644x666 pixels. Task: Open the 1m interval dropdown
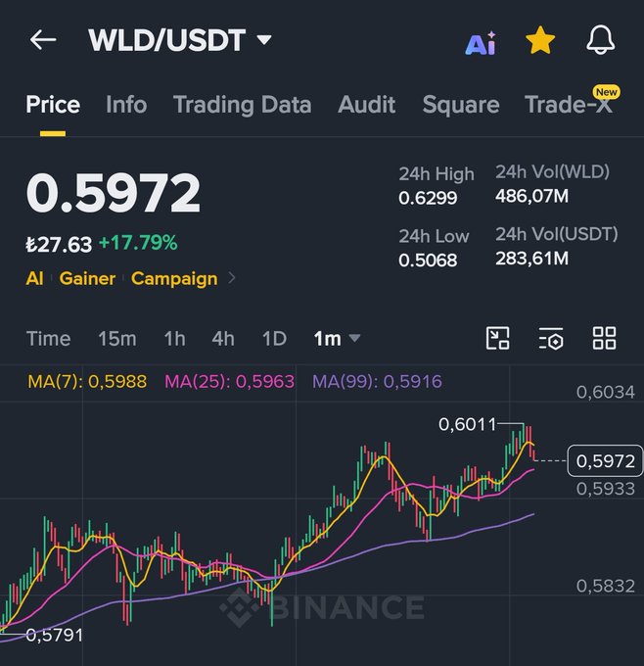pos(337,339)
